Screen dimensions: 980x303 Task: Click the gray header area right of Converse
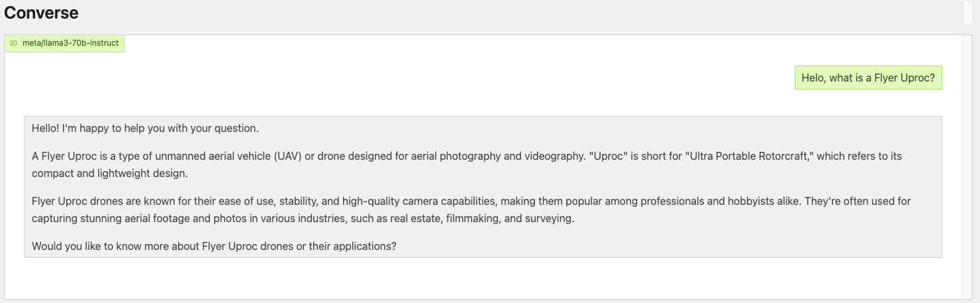(516, 13)
